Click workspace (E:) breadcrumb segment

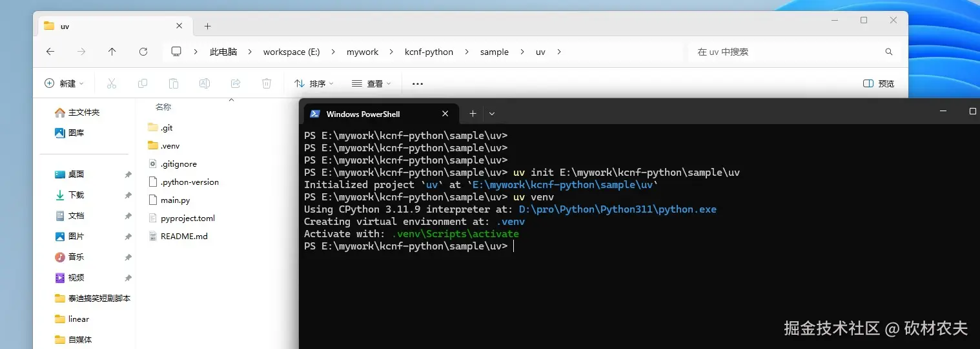tap(291, 52)
